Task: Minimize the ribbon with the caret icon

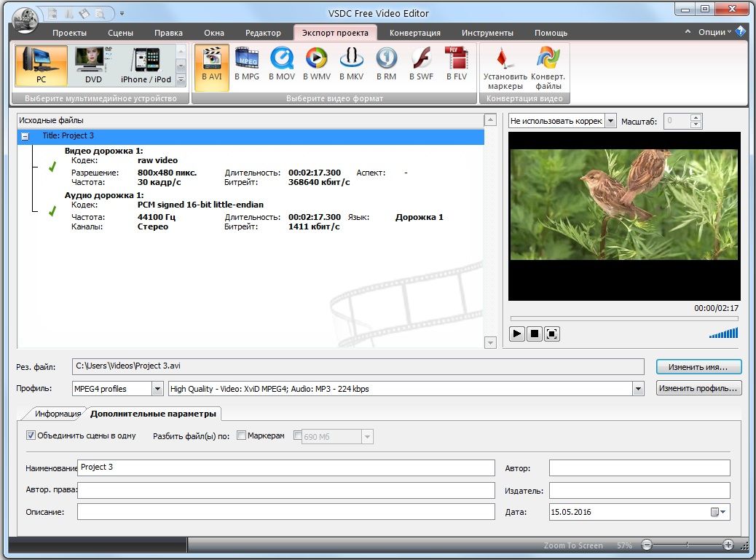Action: click(688, 32)
